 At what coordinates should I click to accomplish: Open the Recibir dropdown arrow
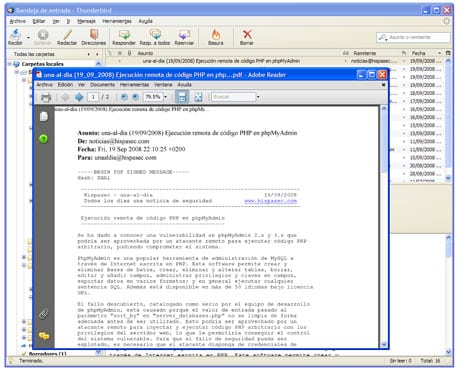coord(28,37)
